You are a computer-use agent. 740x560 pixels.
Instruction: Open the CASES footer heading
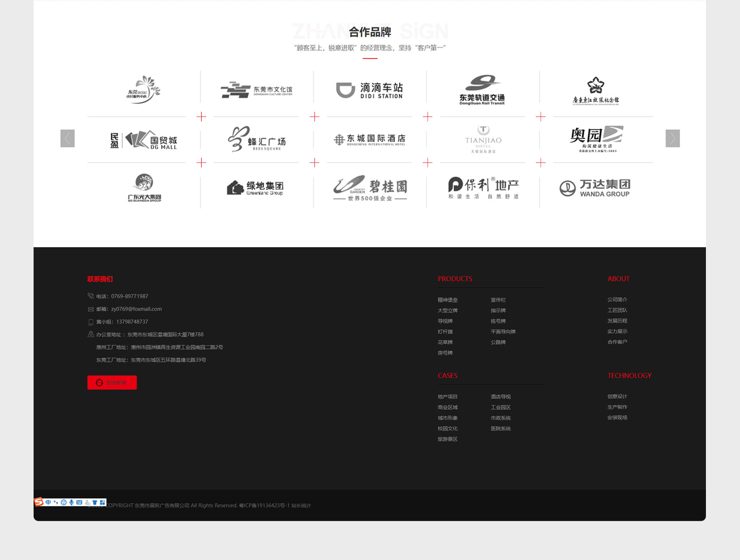(447, 376)
